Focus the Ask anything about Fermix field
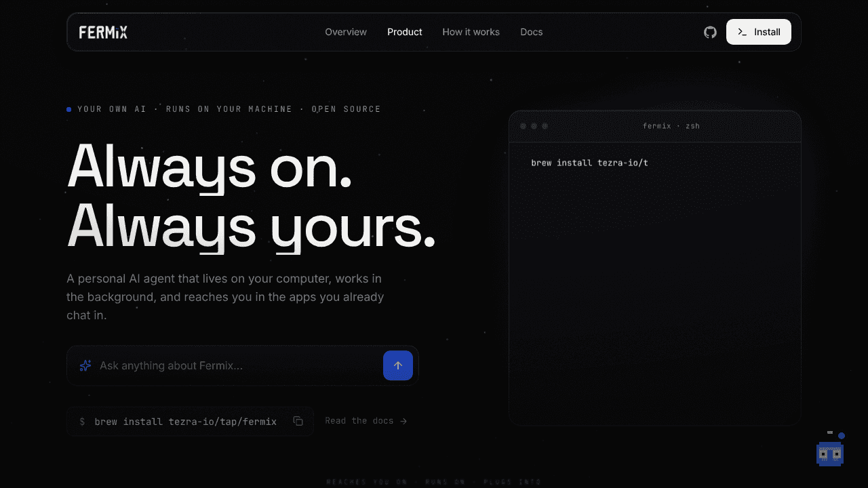This screenshot has height=488, width=868. click(243, 365)
